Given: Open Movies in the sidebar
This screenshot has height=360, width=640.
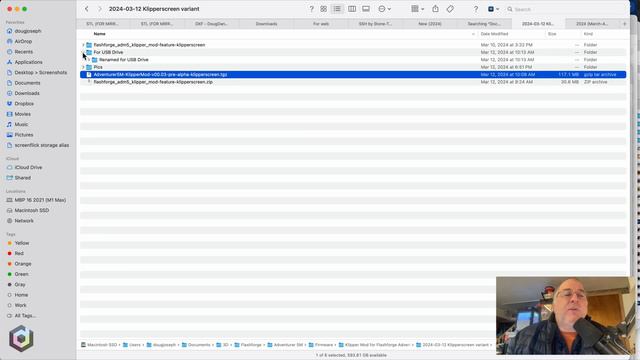Looking at the screenshot, I should point(22,114).
